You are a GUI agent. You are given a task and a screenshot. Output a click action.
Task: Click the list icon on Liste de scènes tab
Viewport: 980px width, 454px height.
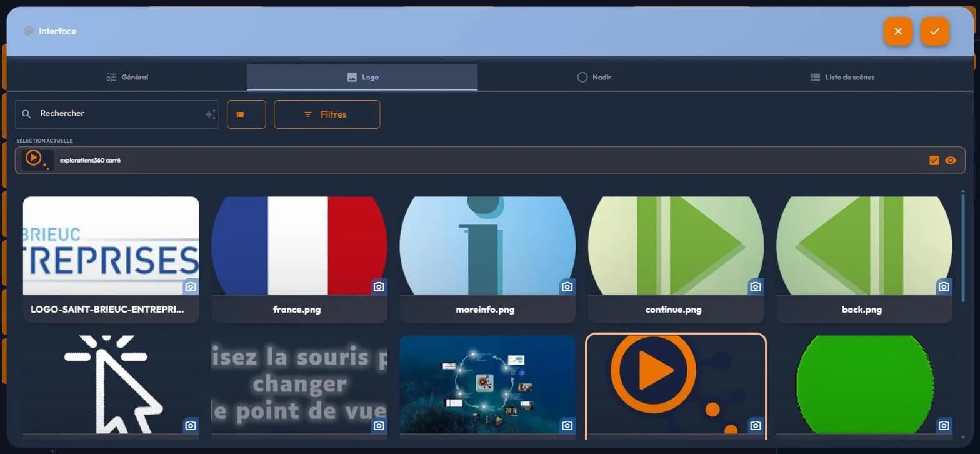tap(815, 77)
